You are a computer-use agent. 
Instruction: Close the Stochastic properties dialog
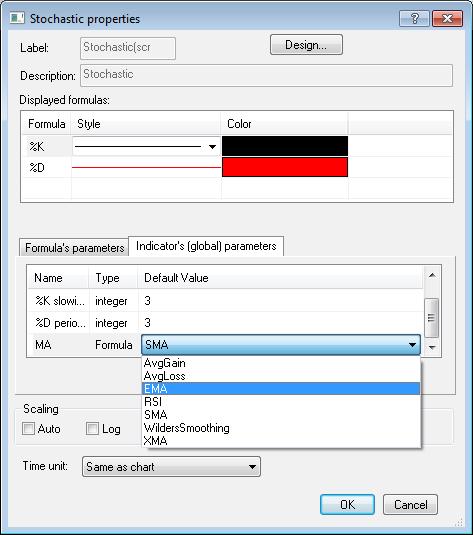pos(447,18)
